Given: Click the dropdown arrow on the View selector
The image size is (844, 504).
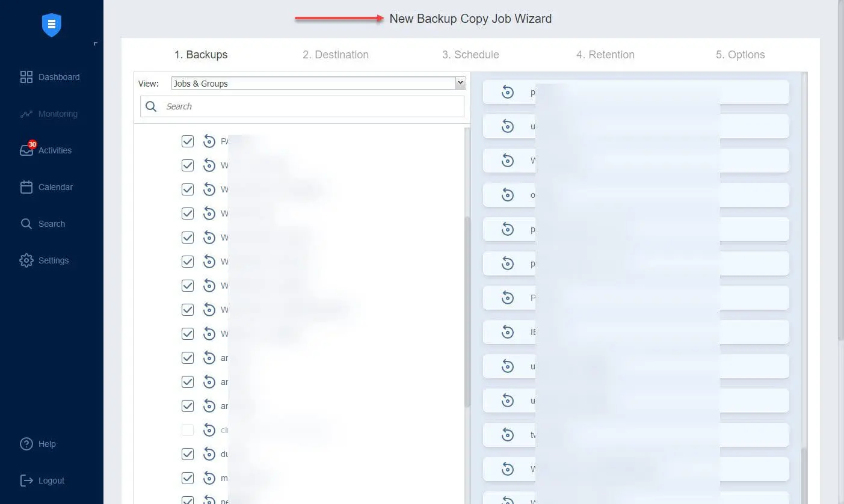Looking at the screenshot, I should tap(460, 82).
